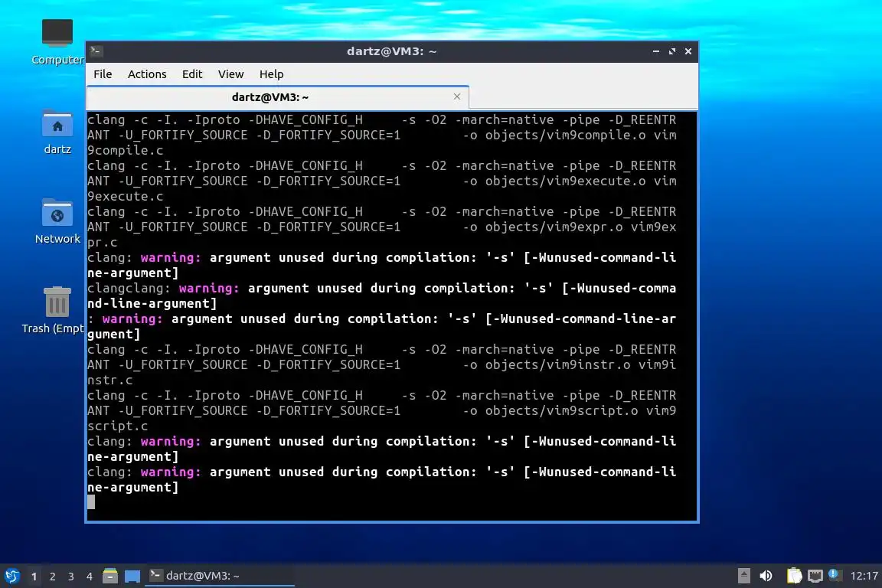882x588 pixels.
Task: Click the show desktop panel icon
Action: (x=132, y=577)
